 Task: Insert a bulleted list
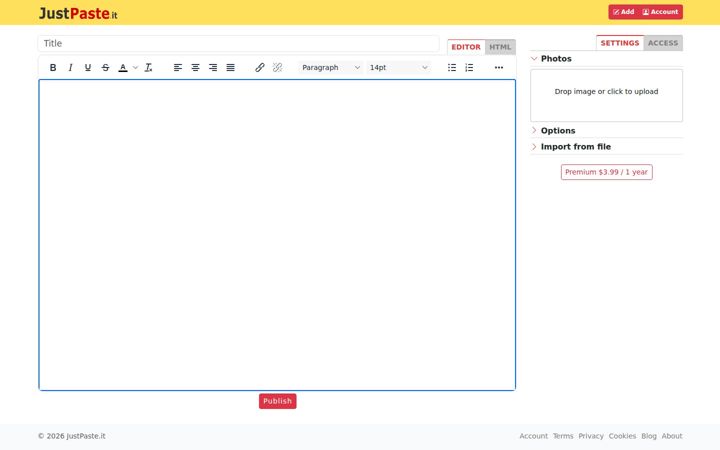coord(452,68)
